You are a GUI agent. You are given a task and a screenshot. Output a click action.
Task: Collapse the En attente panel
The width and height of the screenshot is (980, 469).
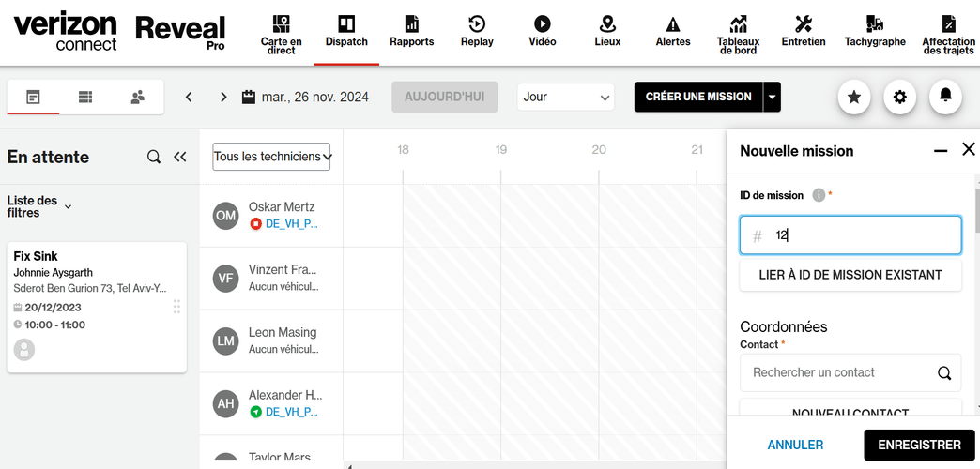180,158
